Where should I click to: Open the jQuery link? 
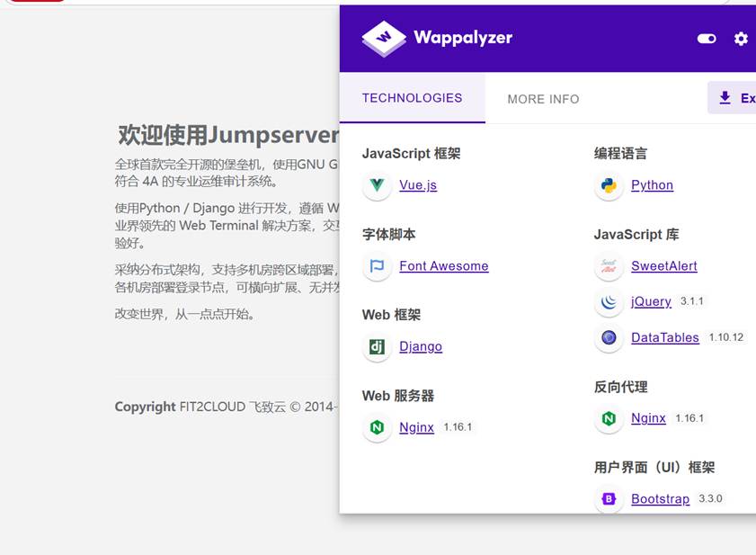tap(651, 301)
